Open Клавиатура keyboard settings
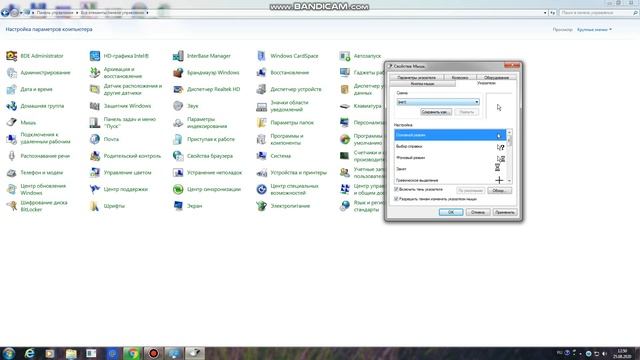Viewport: 640px width, 360px height. pos(361,106)
